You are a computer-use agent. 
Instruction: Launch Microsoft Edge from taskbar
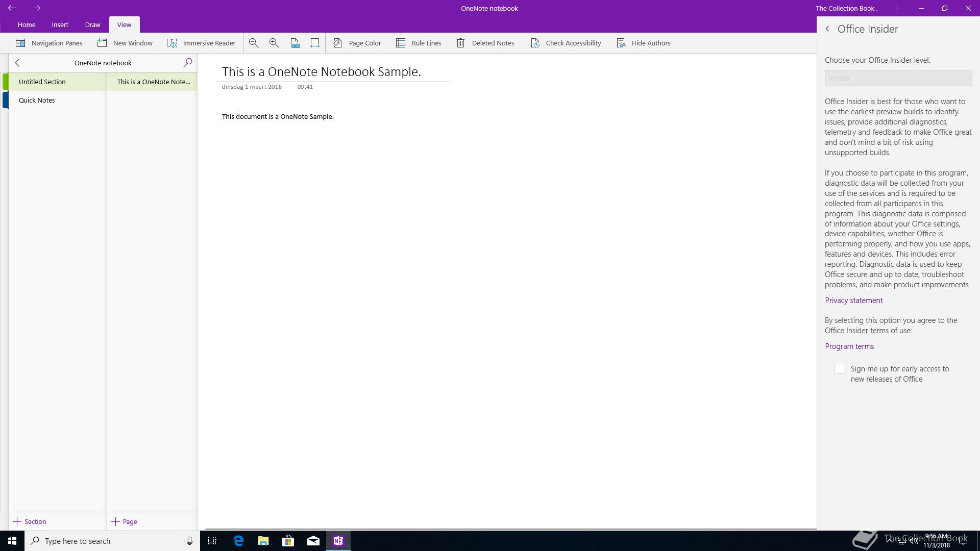click(x=238, y=541)
